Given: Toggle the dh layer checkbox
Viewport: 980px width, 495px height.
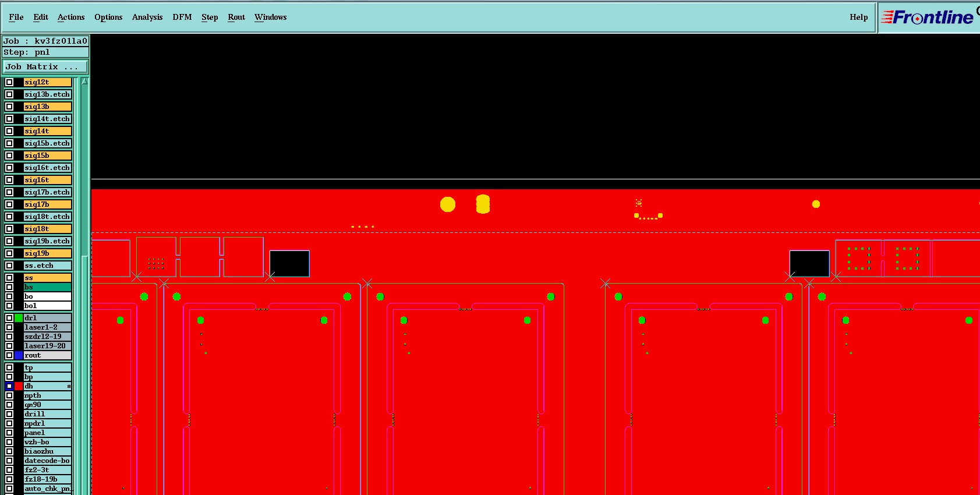Looking at the screenshot, I should pyautogui.click(x=9, y=386).
